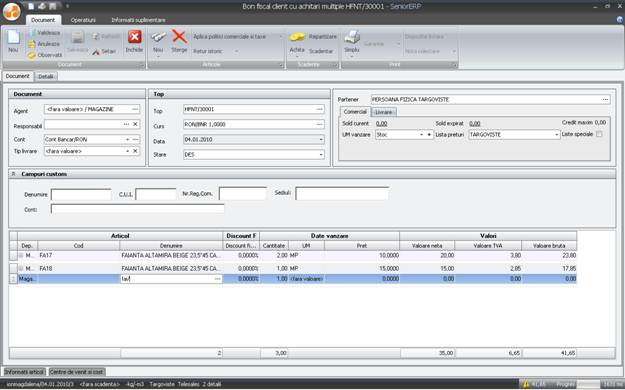
Task: Click the Scadentar button
Action: click(321, 51)
